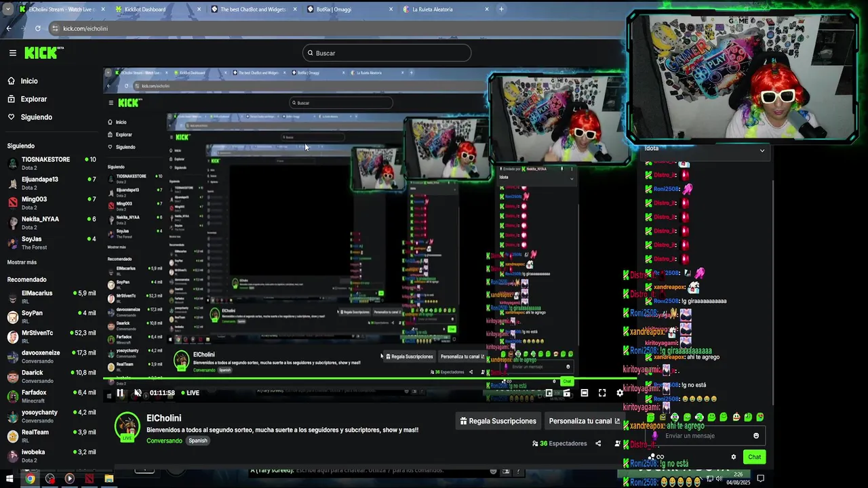Open a new browser tab with plus
The width and height of the screenshot is (868, 488).
click(501, 9)
